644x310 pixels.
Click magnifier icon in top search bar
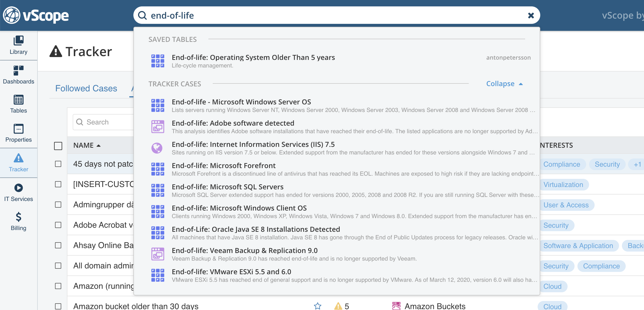click(142, 15)
